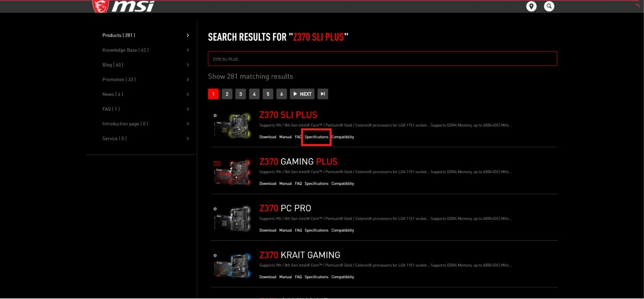
Task: Go to results page 5
Action: tap(268, 94)
